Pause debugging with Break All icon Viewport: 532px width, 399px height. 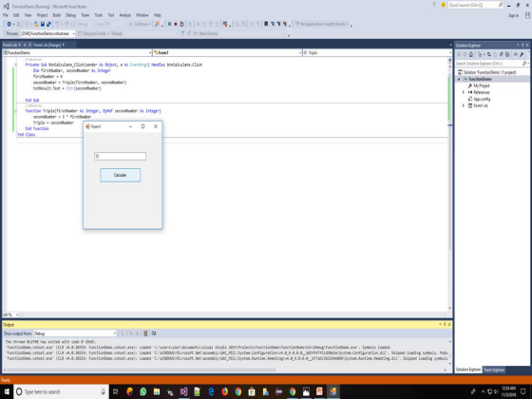[x=169, y=24]
